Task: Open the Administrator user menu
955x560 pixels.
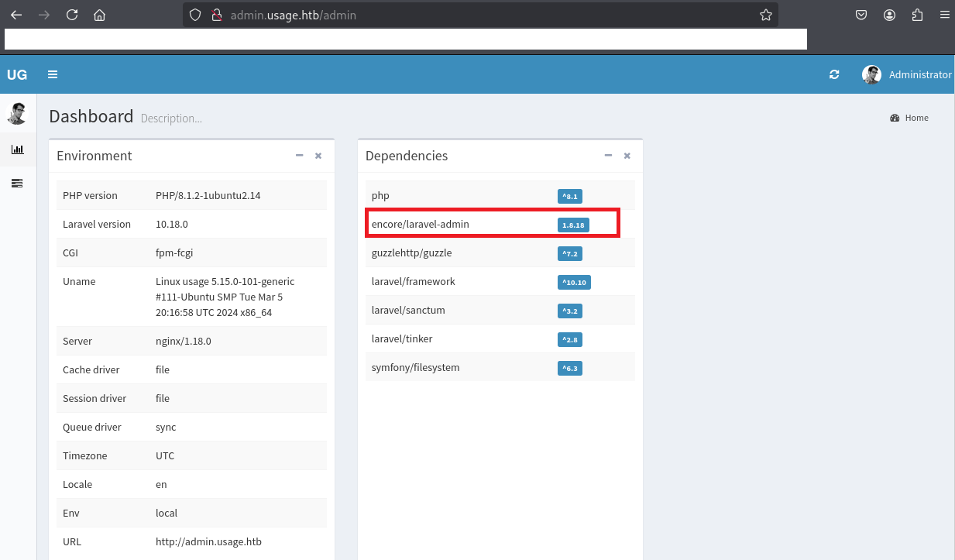Action: tap(906, 75)
